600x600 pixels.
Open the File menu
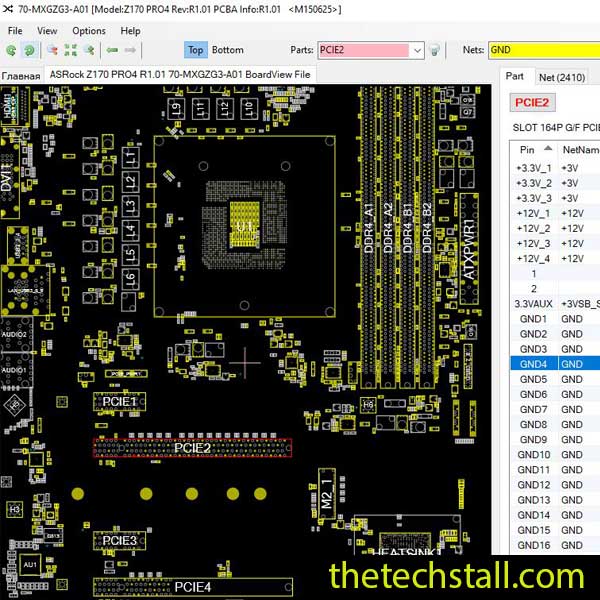tap(15, 31)
